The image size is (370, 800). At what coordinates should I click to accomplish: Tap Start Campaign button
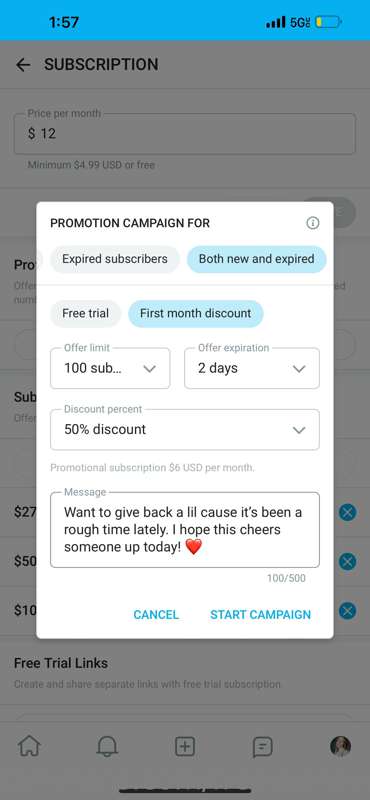point(260,615)
